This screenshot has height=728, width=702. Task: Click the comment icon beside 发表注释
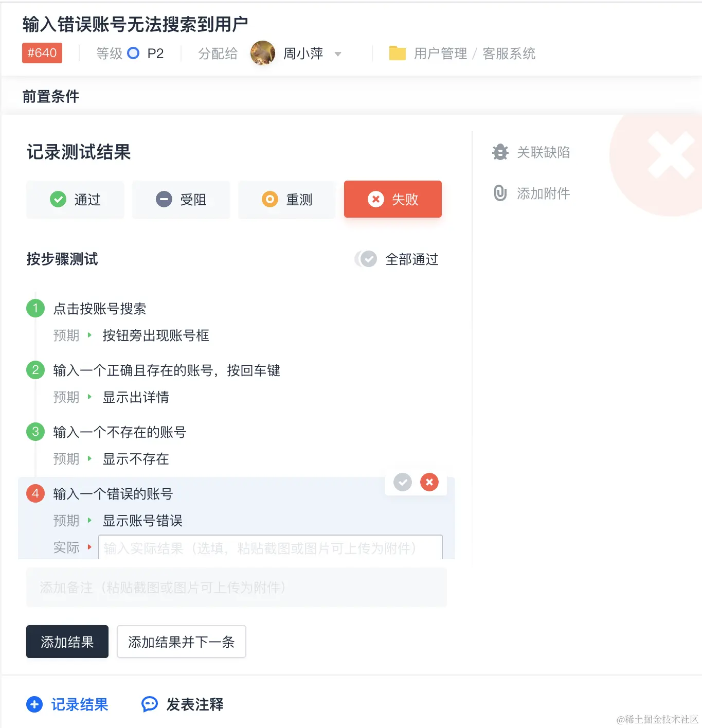point(149,704)
